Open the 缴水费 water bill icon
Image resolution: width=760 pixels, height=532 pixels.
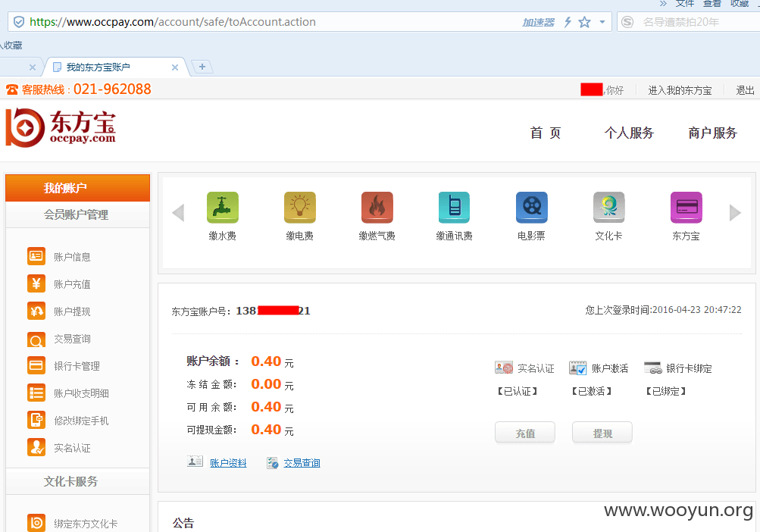(223, 208)
